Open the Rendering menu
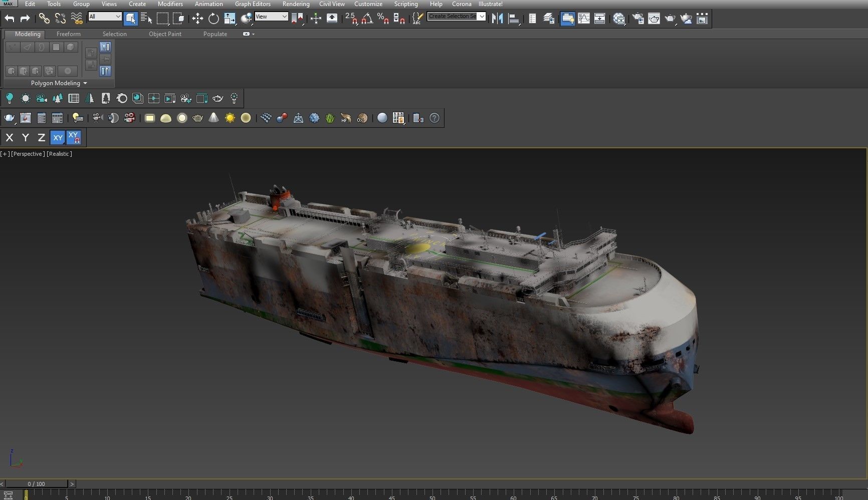Image resolution: width=868 pixels, height=500 pixels. [x=296, y=4]
